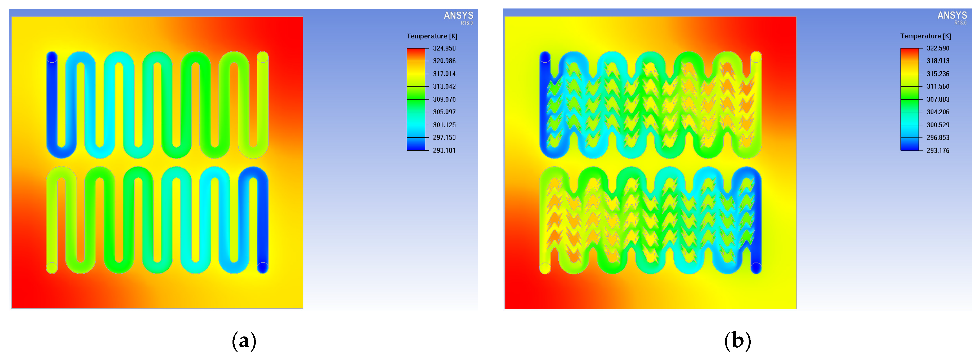This screenshot has height=359, width=980.
Task: Click the (a) subfigure label
Action: tap(244, 340)
